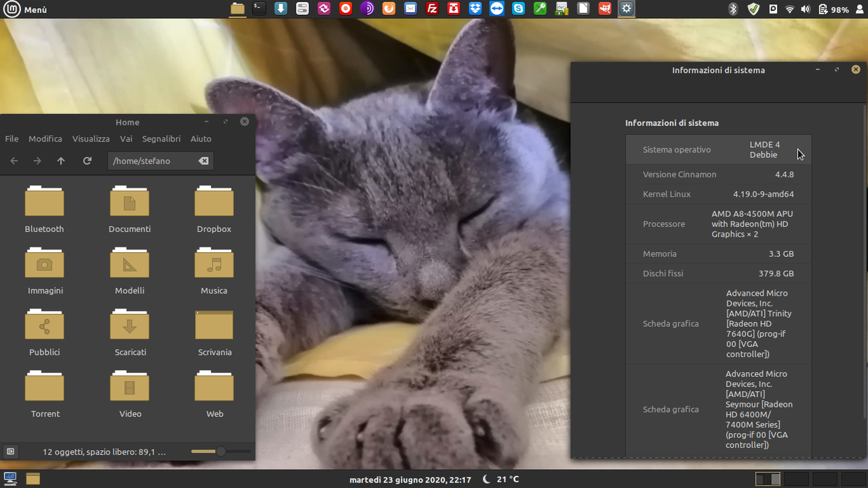Open the toggle-switches settings launcher icon
The height and width of the screenshot is (488, 868).
302,9
